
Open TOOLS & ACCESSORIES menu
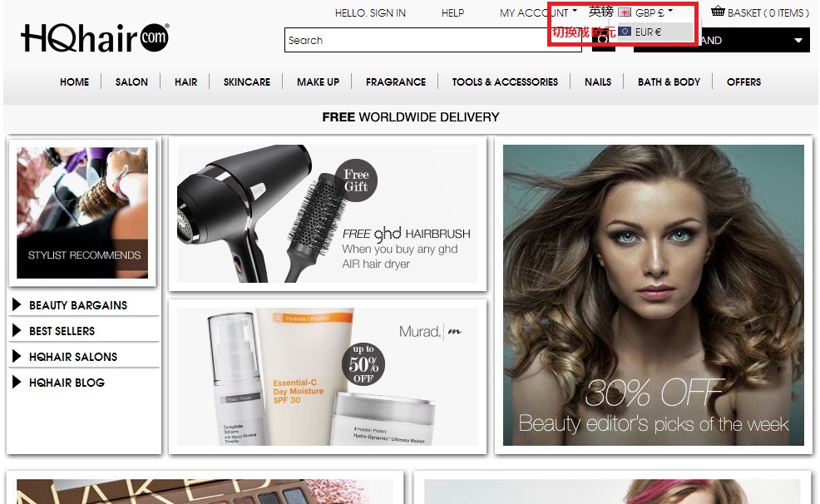click(x=505, y=82)
